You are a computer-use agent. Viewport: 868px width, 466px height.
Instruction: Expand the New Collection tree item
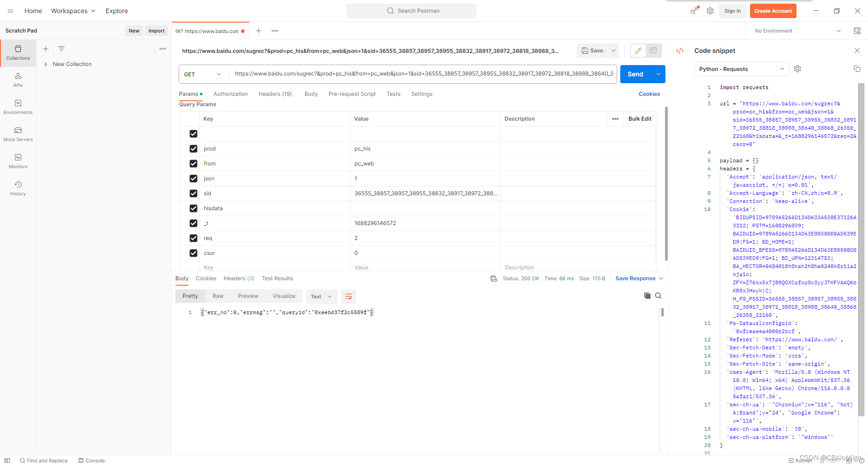tap(46, 64)
